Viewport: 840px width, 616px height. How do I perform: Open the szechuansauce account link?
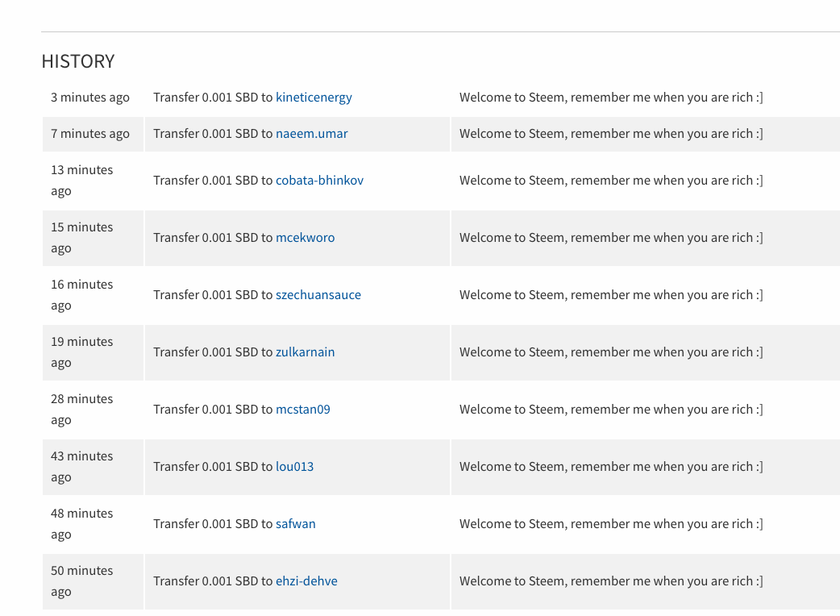pos(318,295)
